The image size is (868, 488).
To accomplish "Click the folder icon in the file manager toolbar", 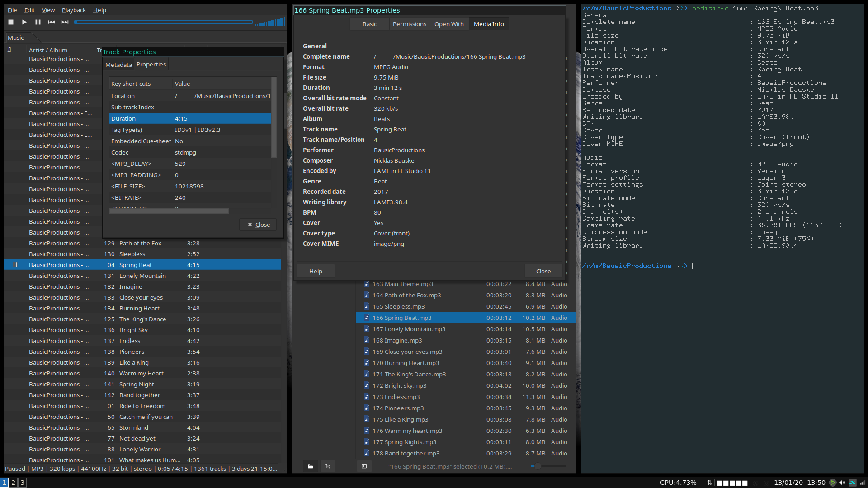I will 311,466.
